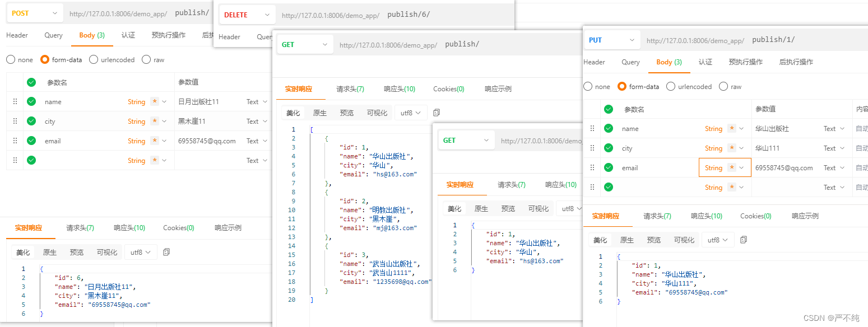Select urlencoded body type in POST window
The image size is (868, 327).
coord(94,60)
